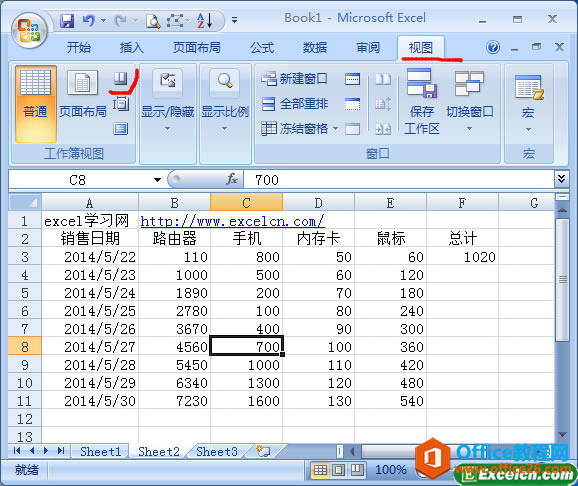Open the Undo history dropdown arrow
This screenshot has width=578, height=486.
pos(104,21)
